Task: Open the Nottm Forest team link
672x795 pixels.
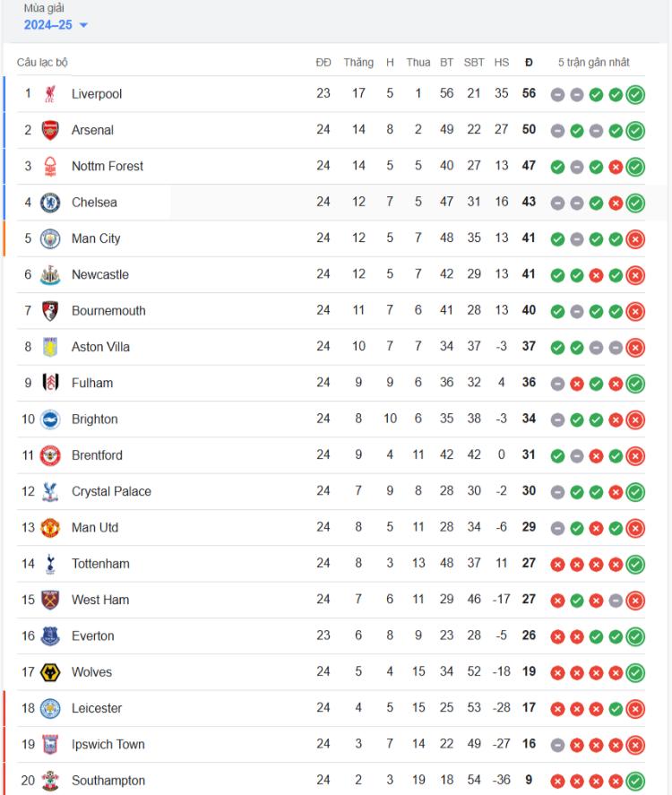Action: coord(108,166)
